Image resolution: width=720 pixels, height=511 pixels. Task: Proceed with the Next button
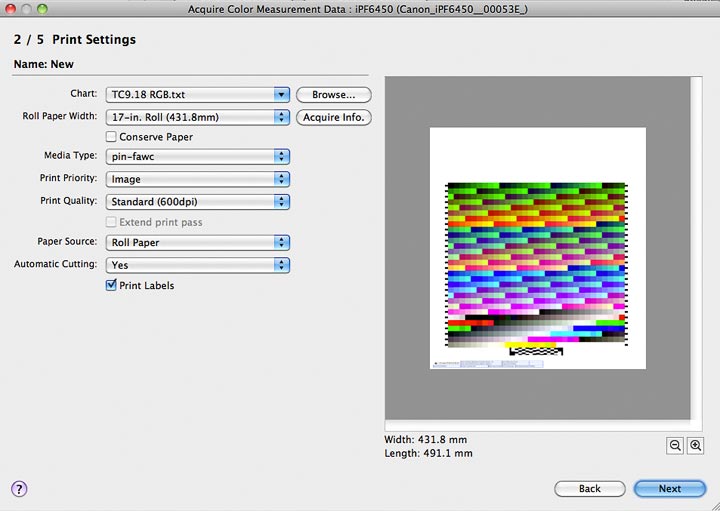tap(669, 489)
